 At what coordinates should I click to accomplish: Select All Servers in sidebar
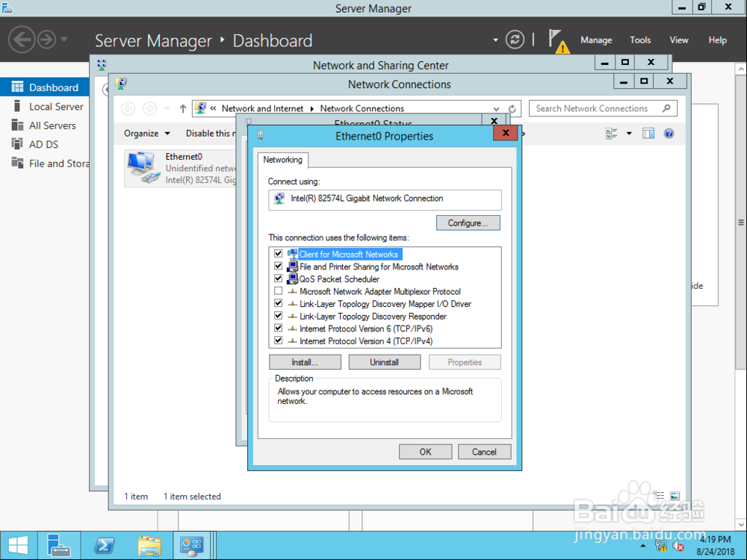point(45,125)
